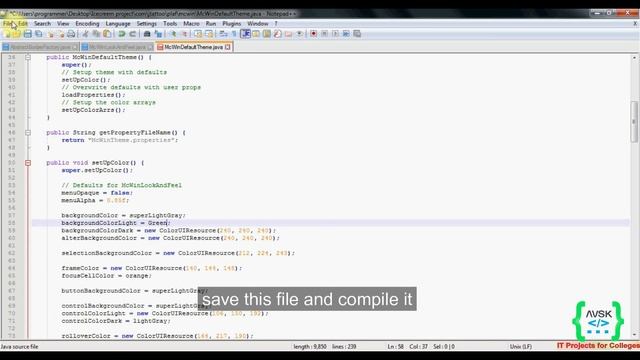Image resolution: width=640 pixels, height=360 pixels.
Task: Switch to the McWinLookAndFeel.java tab
Action: (117, 47)
